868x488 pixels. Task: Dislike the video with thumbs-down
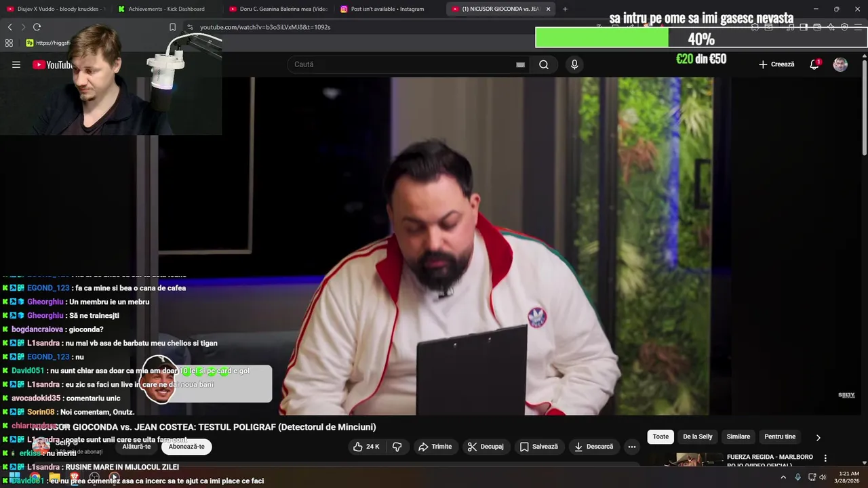point(397,447)
